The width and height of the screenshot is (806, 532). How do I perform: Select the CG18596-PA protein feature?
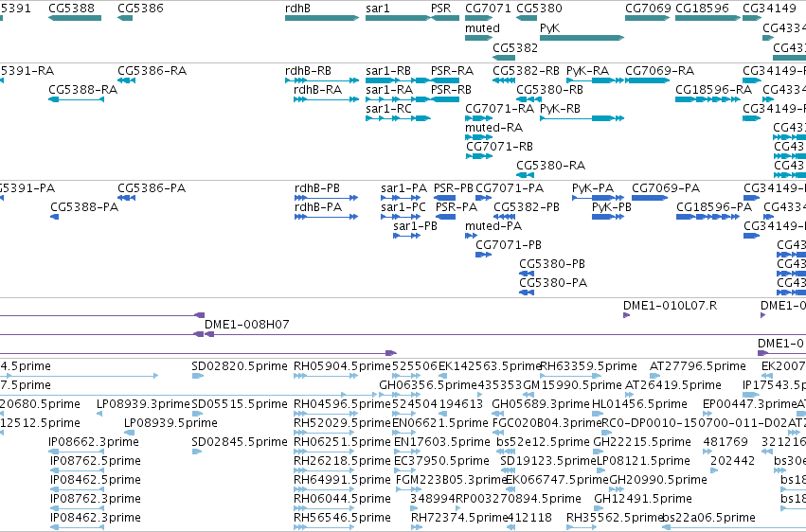pos(708,217)
